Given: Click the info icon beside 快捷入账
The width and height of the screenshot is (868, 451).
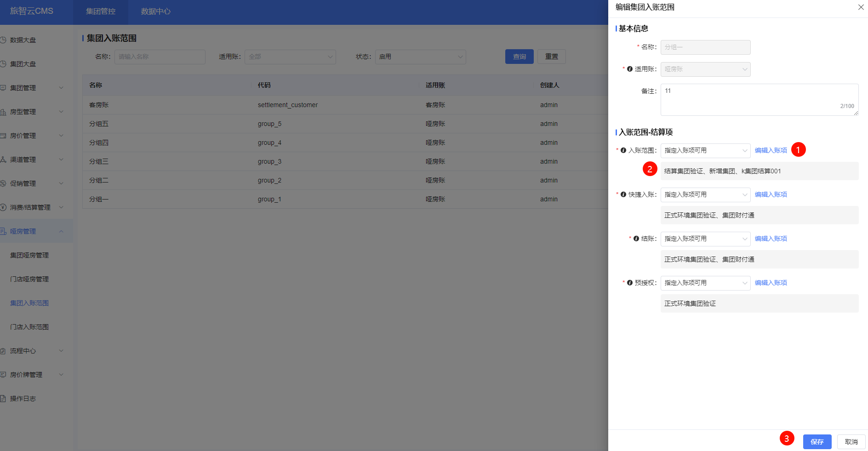Looking at the screenshot, I should tap(623, 194).
